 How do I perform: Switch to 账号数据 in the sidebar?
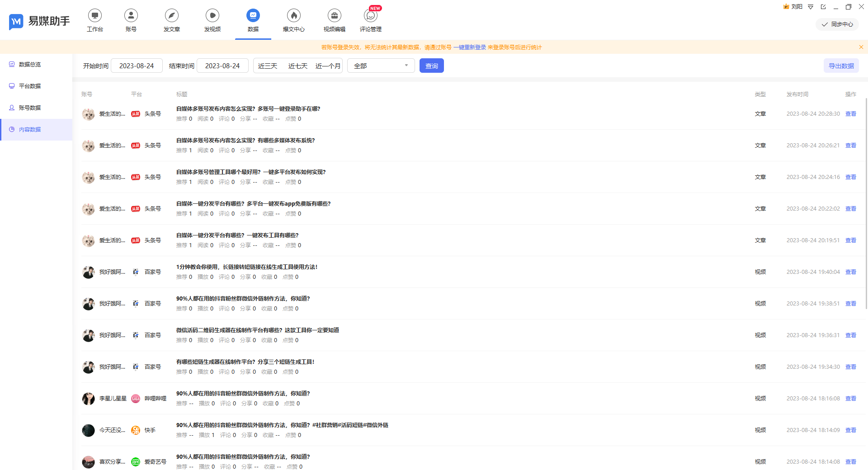[30, 108]
